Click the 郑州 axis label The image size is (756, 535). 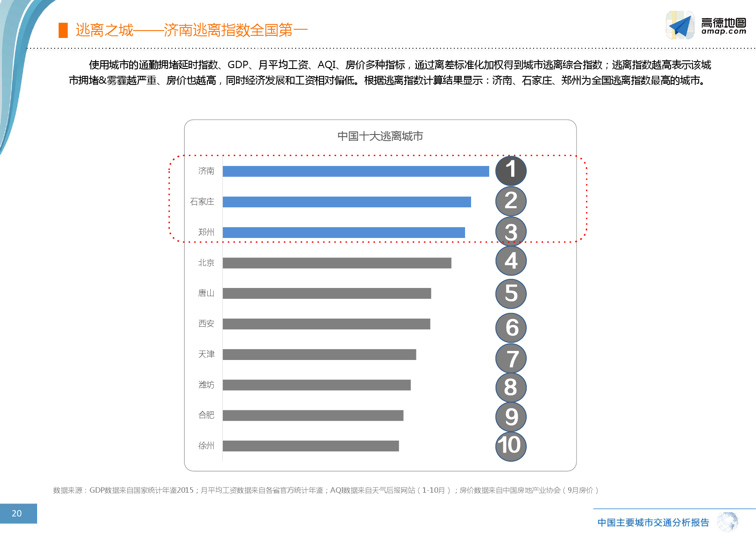[206, 232]
